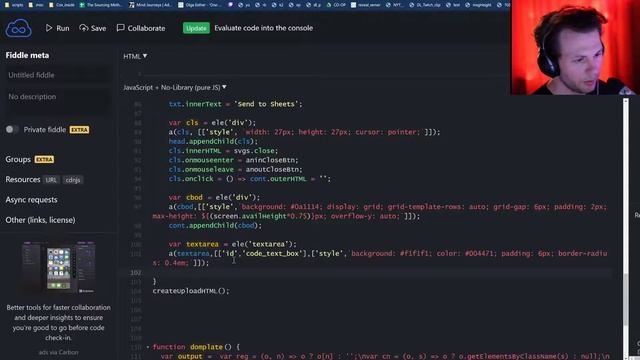Open the 'Cos_mode' bookmark folder
This screenshot has height=360, width=640.
click(x=62, y=5)
